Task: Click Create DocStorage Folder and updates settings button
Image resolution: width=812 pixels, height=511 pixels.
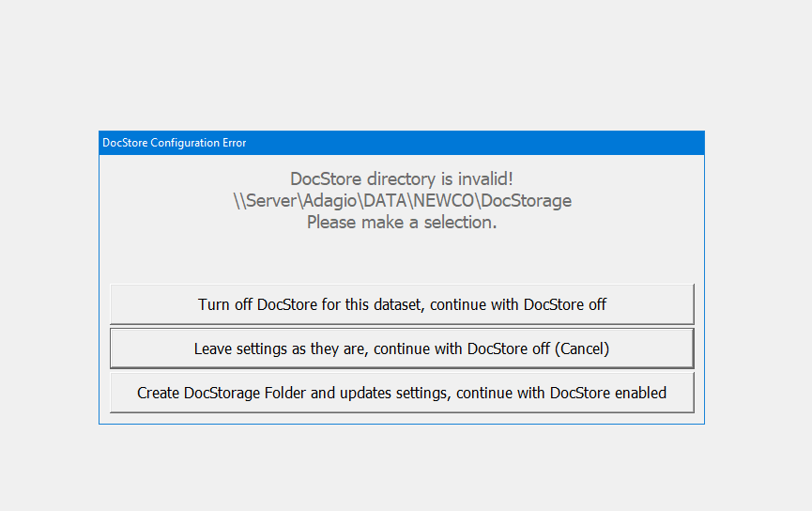Action: click(x=402, y=393)
